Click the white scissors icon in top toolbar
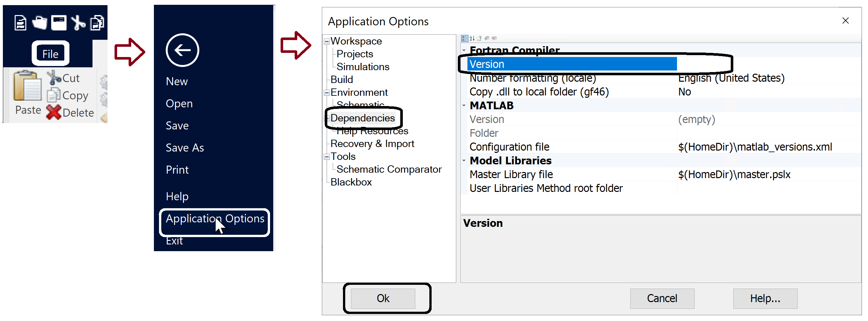The image size is (868, 321). 78,23
